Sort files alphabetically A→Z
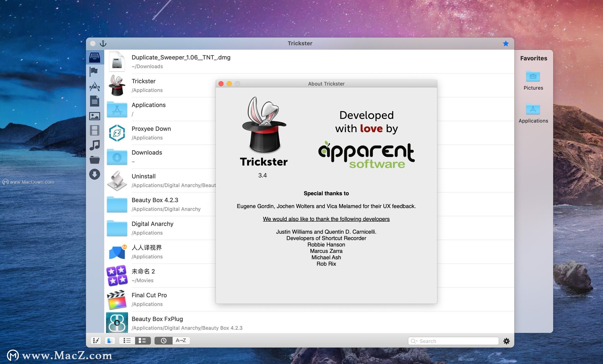603x364 pixels. [x=181, y=340]
